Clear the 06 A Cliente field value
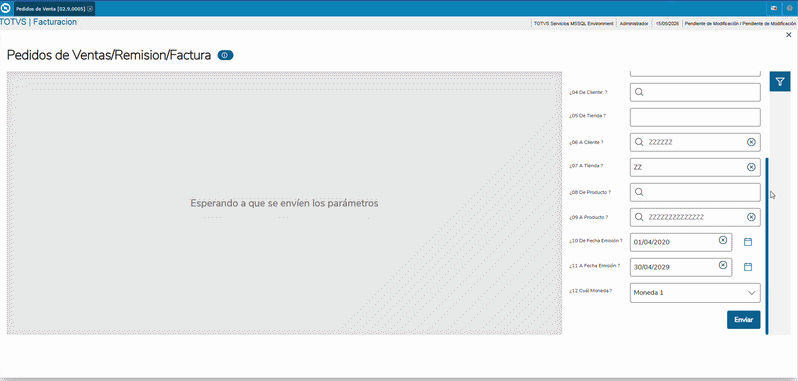This screenshot has height=381, width=798. coord(751,142)
